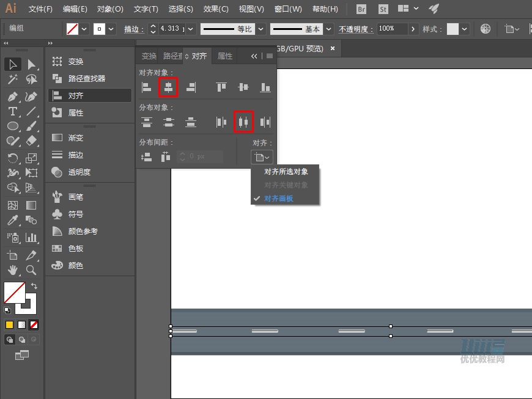
Task: Select the Eyedropper tool
Action: (x=13, y=220)
